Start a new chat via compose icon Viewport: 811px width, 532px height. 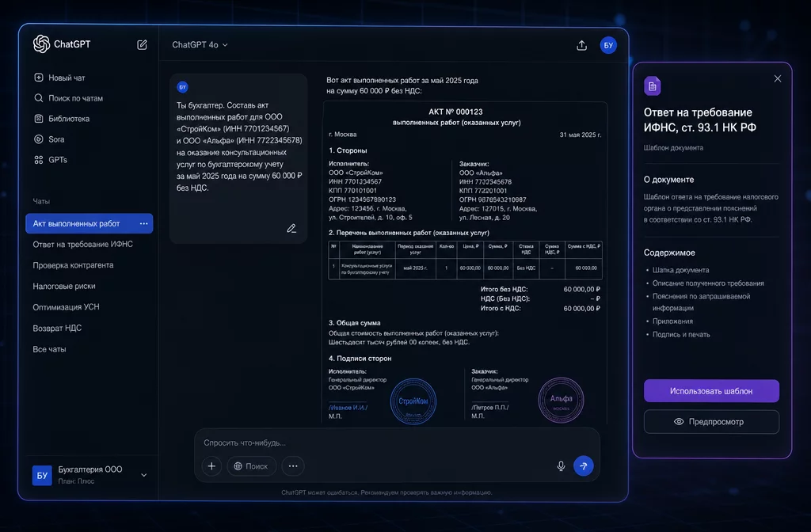coord(142,45)
